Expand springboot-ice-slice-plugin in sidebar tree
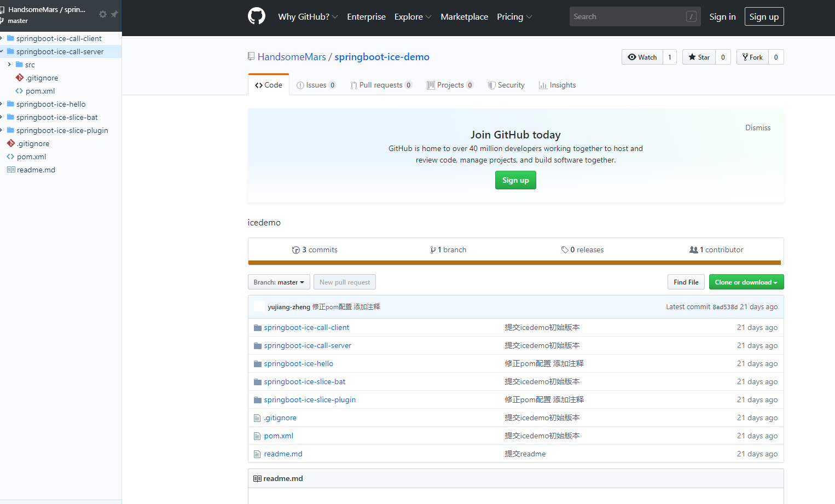This screenshot has height=504, width=835. coord(2,130)
